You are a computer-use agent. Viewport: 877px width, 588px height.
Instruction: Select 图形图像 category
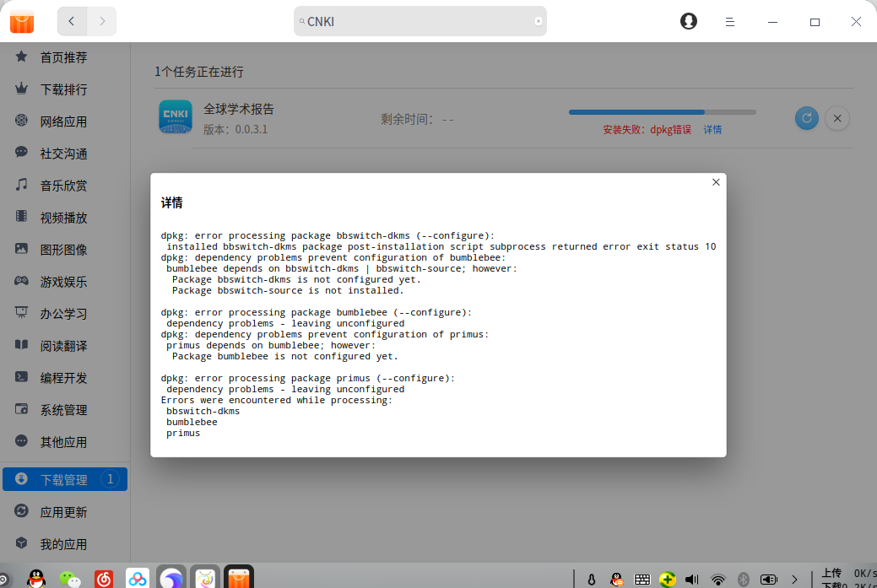pyautogui.click(x=65, y=249)
